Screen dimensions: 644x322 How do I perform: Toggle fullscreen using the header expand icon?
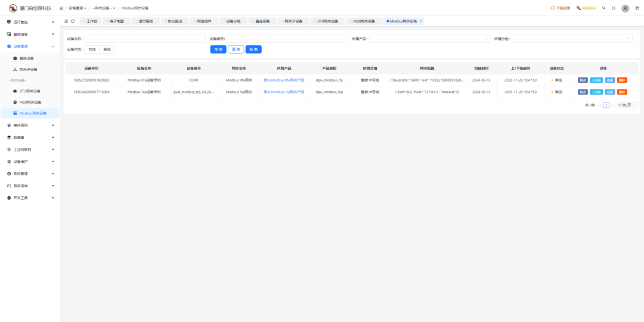[613, 8]
